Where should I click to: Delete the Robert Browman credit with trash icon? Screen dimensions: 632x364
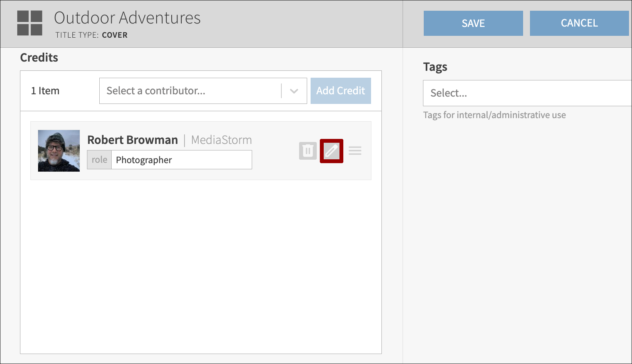point(308,151)
